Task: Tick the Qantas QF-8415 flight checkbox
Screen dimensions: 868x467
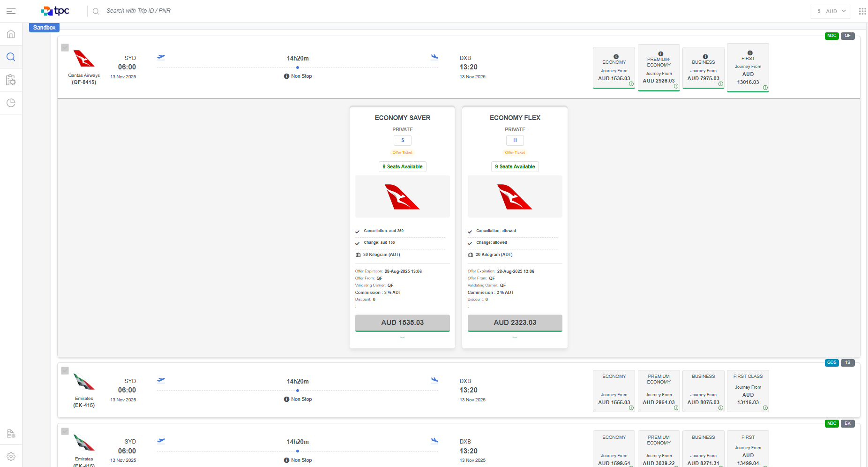Action: [65, 47]
